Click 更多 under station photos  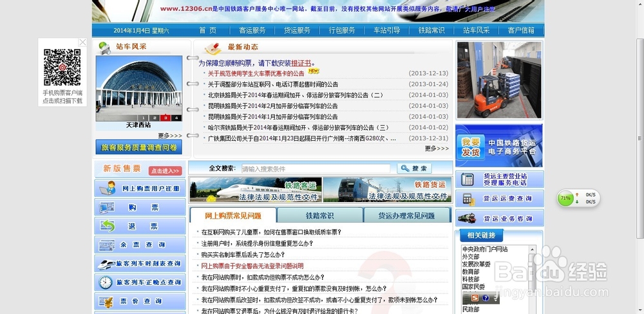click(170, 136)
